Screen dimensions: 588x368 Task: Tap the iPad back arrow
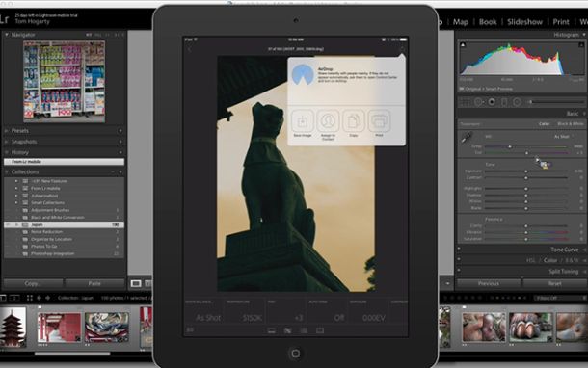[x=189, y=49]
